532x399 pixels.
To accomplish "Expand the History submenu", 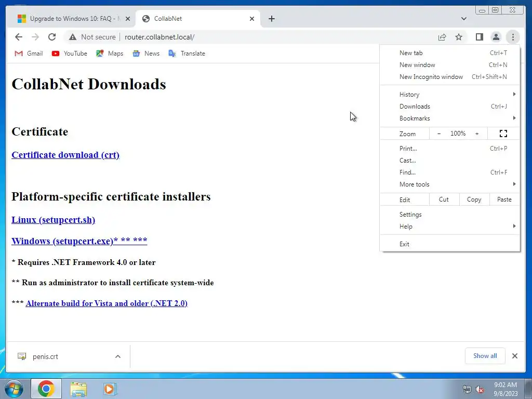I will point(450,95).
